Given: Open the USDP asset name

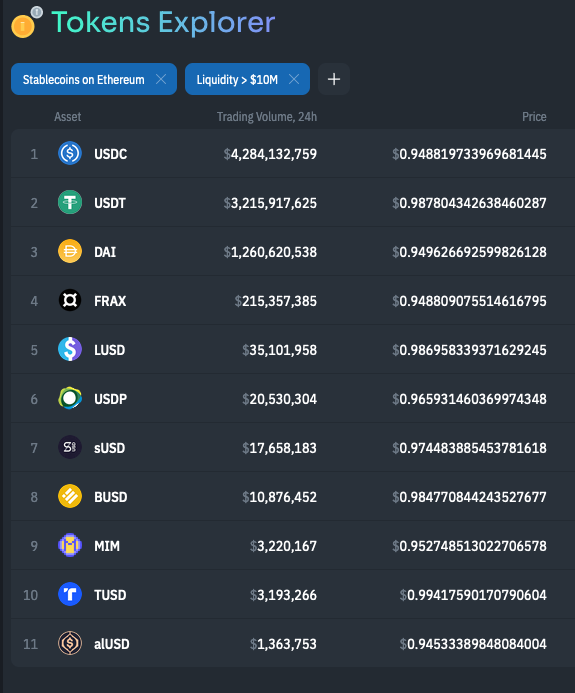Looking at the screenshot, I should pos(110,399).
